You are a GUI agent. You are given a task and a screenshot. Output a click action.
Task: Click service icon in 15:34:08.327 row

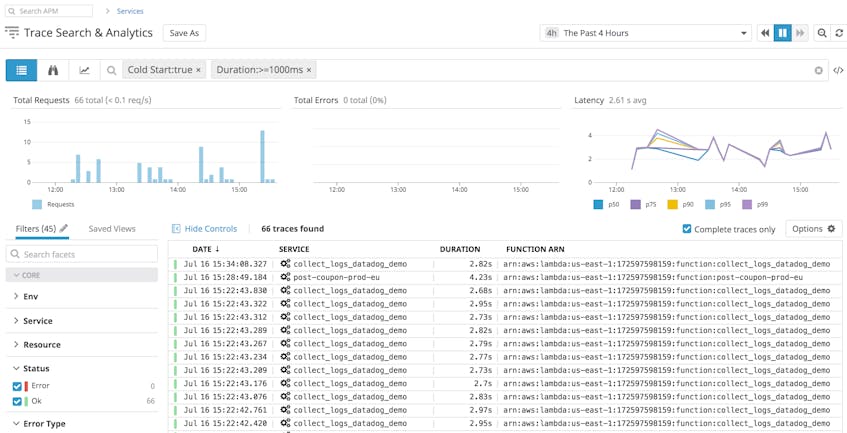[285, 264]
